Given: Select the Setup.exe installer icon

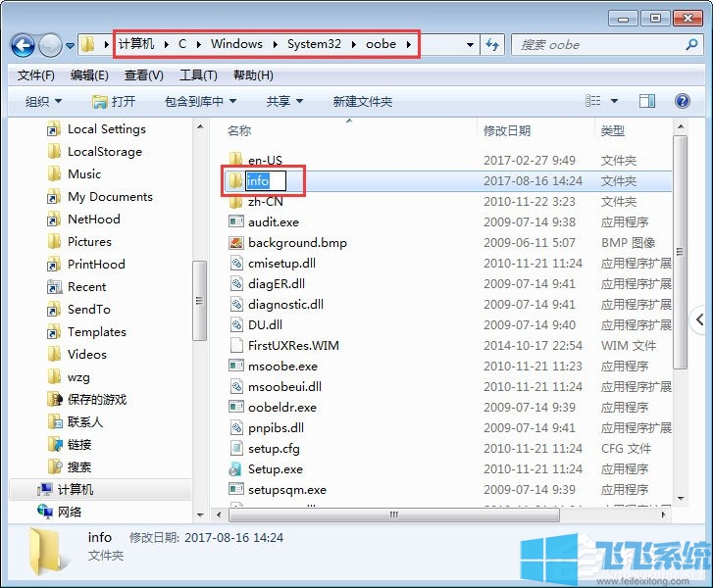Looking at the screenshot, I should pos(236,469).
